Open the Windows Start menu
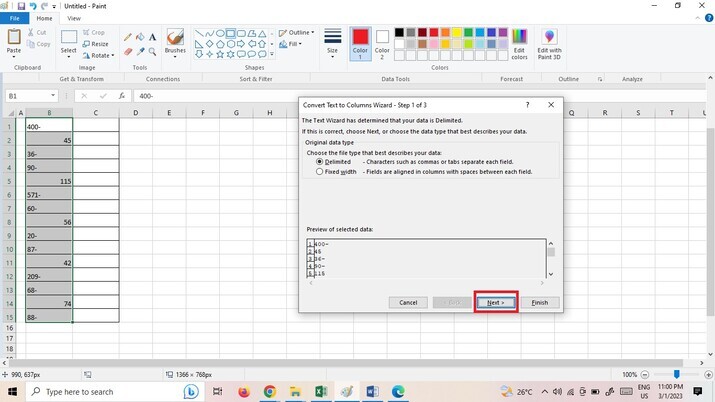 [x=12, y=392]
